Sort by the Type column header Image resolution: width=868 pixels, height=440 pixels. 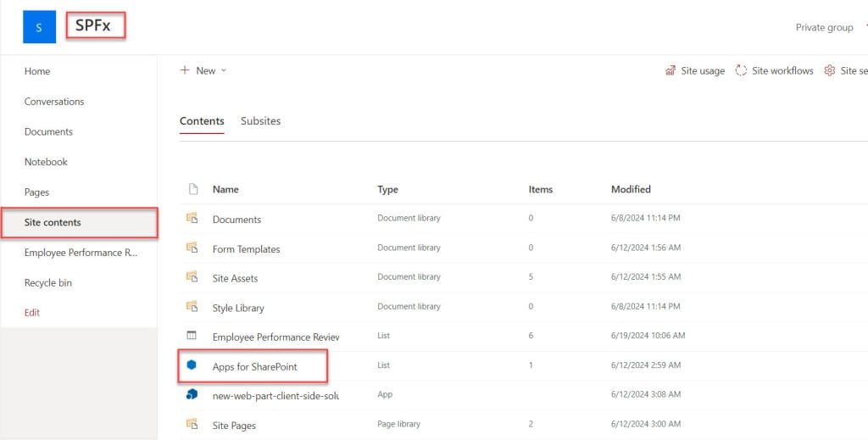click(388, 189)
